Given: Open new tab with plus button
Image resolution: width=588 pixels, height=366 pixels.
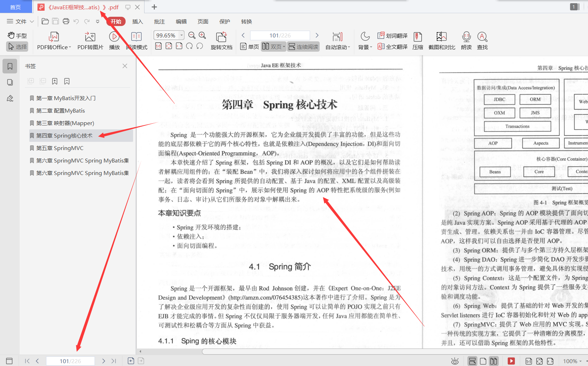Looking at the screenshot, I should point(154,7).
